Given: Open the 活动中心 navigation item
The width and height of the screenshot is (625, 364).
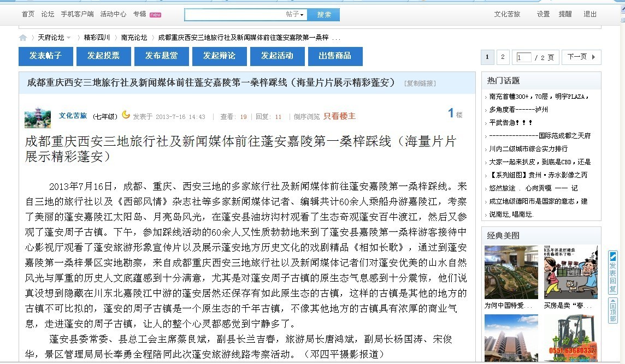Looking at the screenshot, I should tap(113, 14).
